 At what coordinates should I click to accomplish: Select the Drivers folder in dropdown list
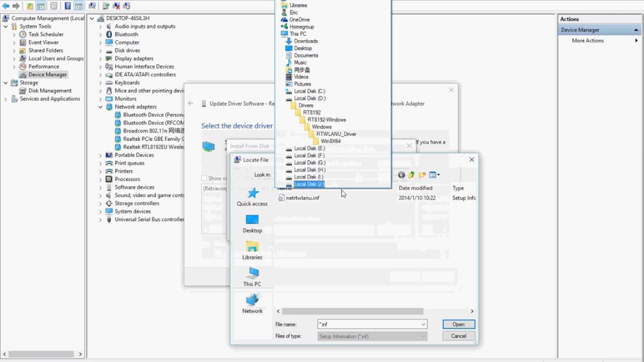tap(305, 106)
